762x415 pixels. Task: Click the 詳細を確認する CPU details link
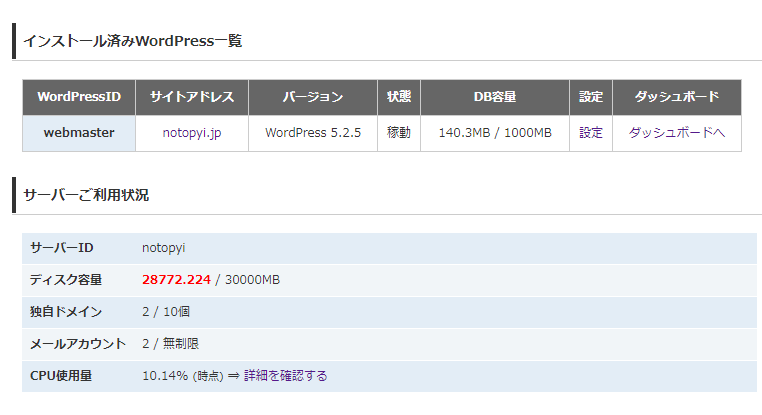285,375
